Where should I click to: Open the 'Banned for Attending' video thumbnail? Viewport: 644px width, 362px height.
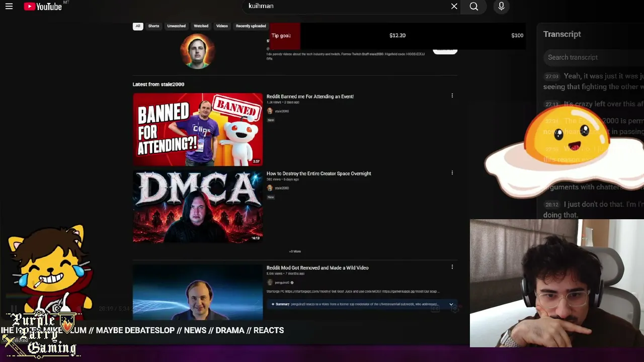198,129
